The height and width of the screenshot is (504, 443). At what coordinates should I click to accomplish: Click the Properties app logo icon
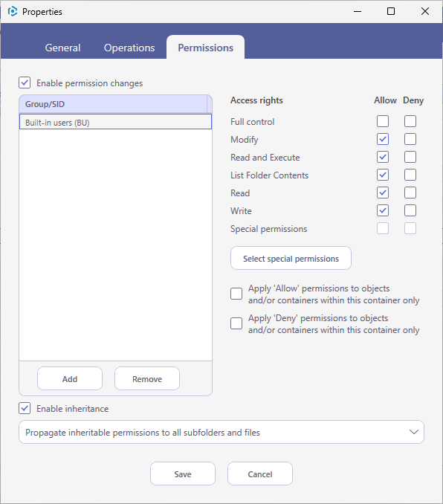point(13,12)
